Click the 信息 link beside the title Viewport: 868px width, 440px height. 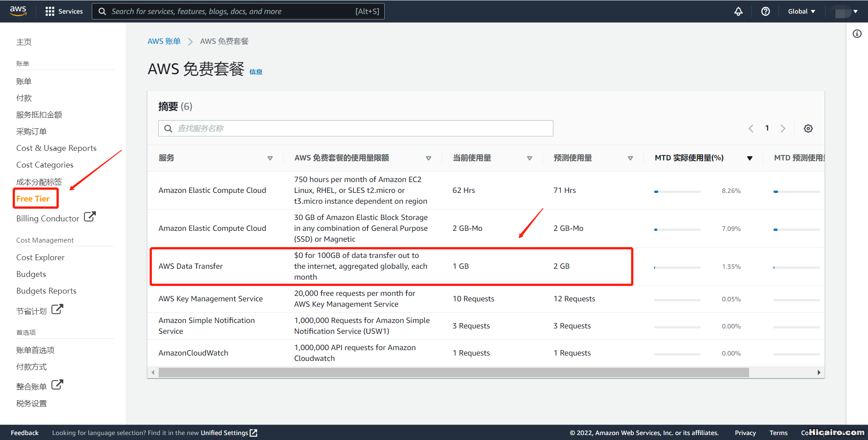pyautogui.click(x=256, y=72)
